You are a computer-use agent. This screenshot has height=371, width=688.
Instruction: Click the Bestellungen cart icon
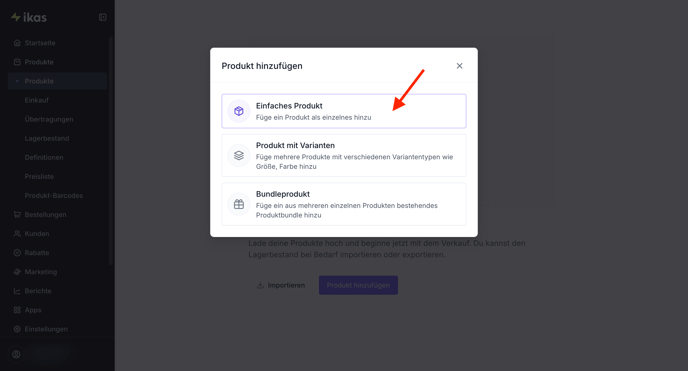pyautogui.click(x=17, y=214)
